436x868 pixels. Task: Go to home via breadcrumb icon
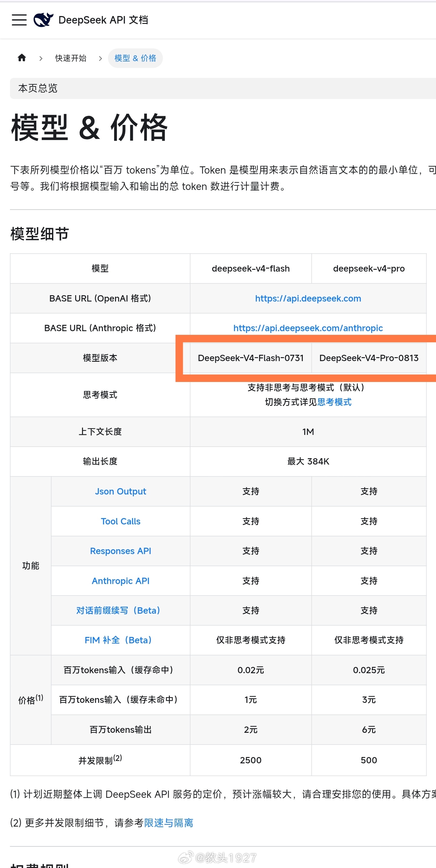(x=22, y=58)
